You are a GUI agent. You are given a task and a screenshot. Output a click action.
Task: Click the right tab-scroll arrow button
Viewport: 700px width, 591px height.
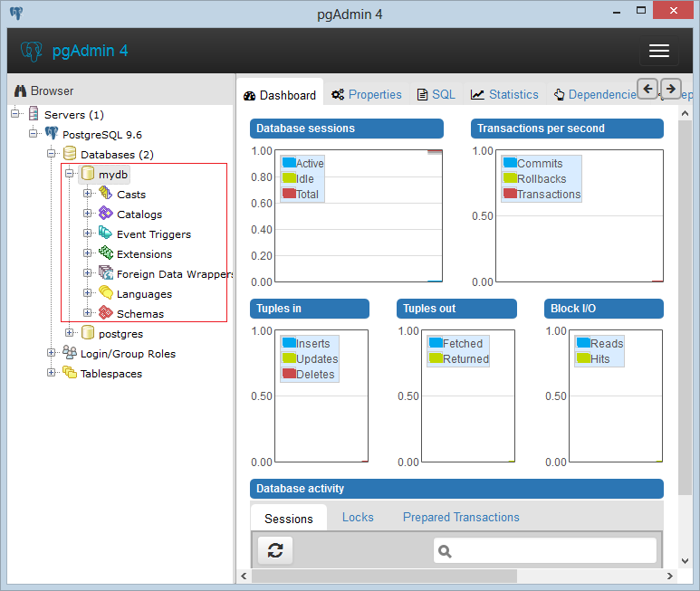tap(670, 89)
